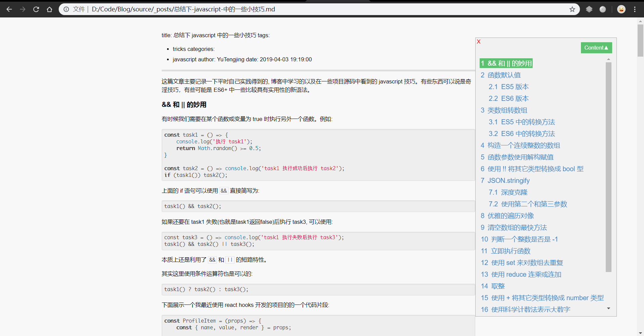Open the user profile avatar
644x336 pixels.
click(x=621, y=9)
